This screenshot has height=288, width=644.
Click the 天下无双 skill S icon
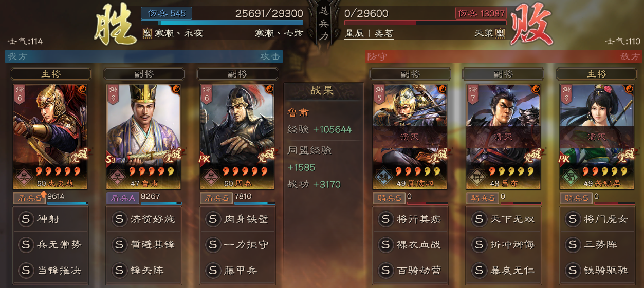[479, 219]
